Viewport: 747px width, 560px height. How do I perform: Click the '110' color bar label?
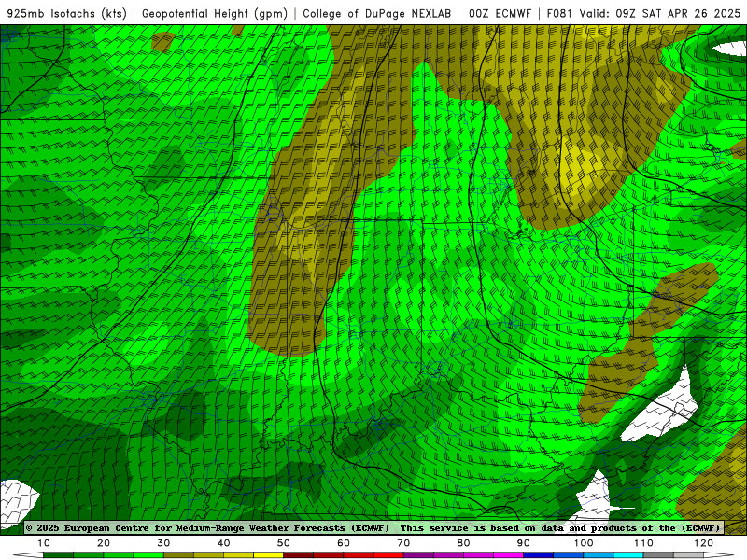point(643,543)
